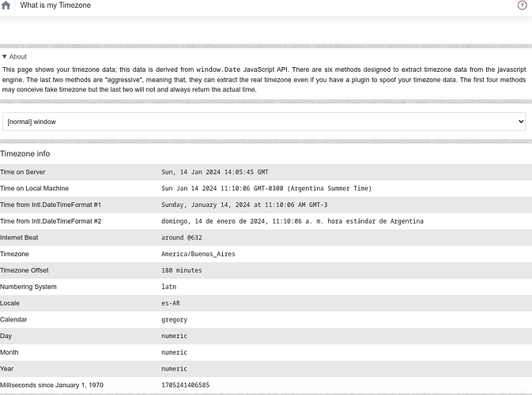Select the Time on Local Machine value
Screen dimensions: 532x395
tap(266, 188)
